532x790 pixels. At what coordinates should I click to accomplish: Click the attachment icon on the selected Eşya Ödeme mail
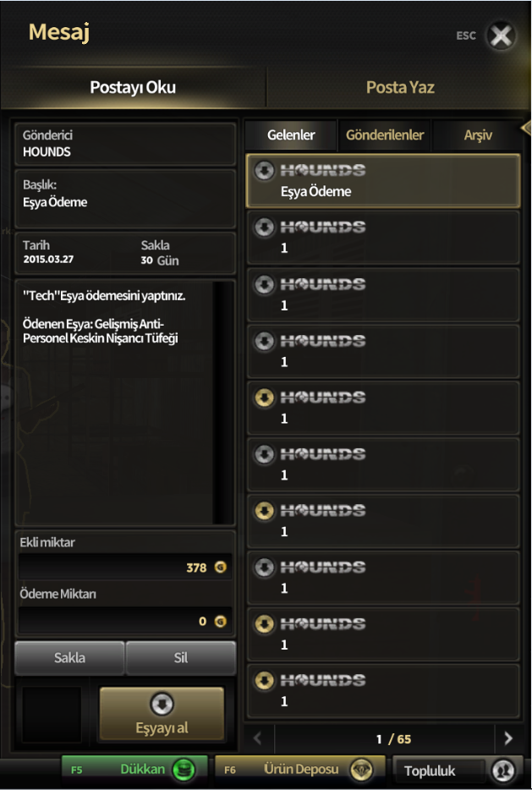tap(265, 170)
